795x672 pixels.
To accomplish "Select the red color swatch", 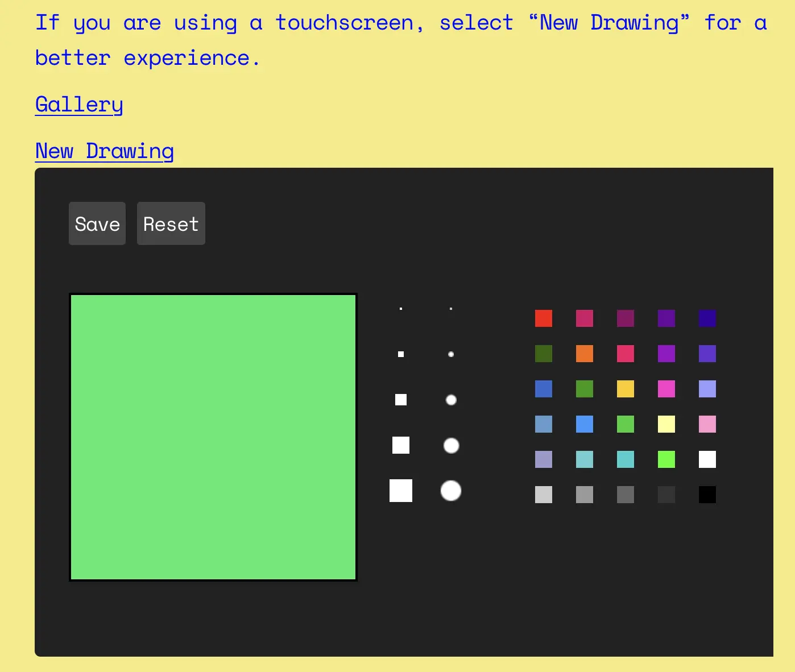I will click(544, 318).
